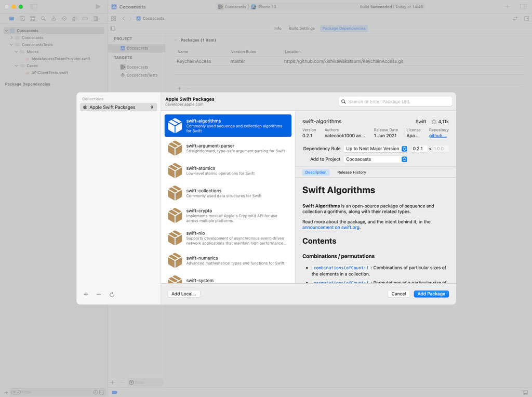The image size is (532, 397).
Task: Collapse the Packages section disclosure triangle
Action: point(176,40)
